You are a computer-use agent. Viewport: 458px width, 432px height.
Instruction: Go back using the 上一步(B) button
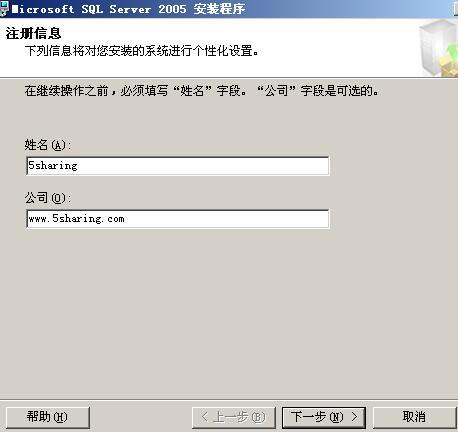point(234,417)
